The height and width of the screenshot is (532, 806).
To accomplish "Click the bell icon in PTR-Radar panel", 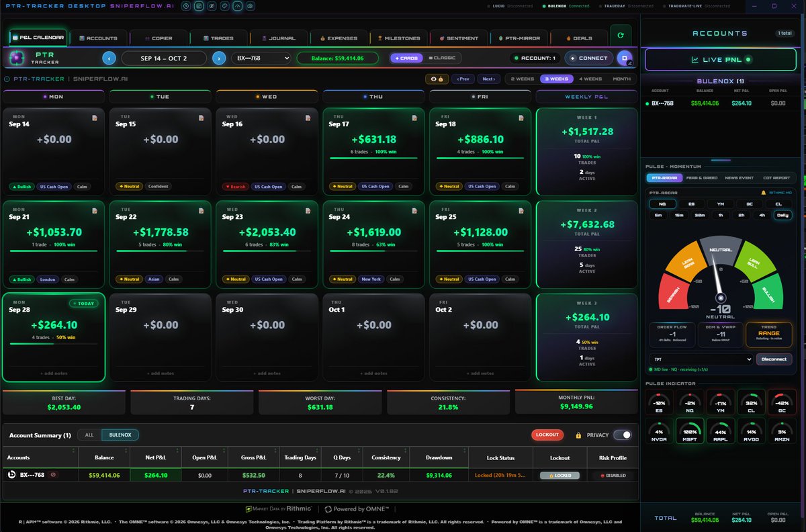I will point(764,192).
